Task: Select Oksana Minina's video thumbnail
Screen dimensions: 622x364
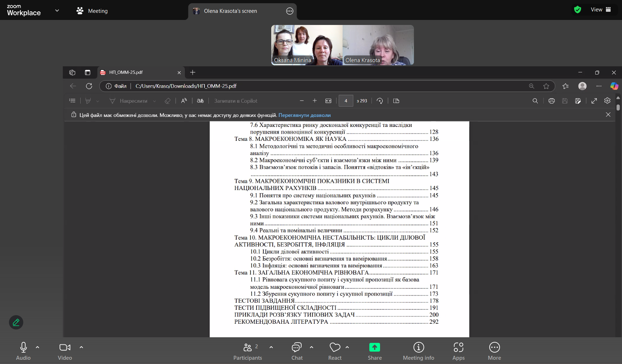Action: pos(307,45)
